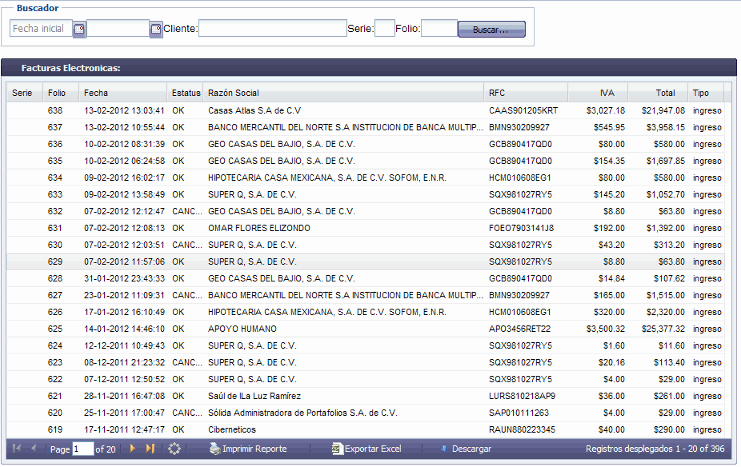Click the Serie input field
This screenshot has height=467, width=741.
pos(385,28)
